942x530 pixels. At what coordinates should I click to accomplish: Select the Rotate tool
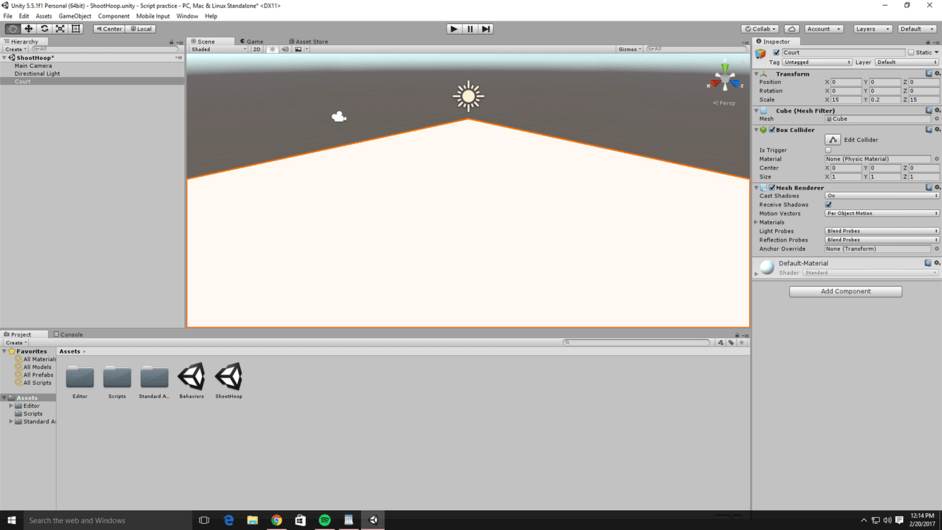pyautogui.click(x=44, y=29)
